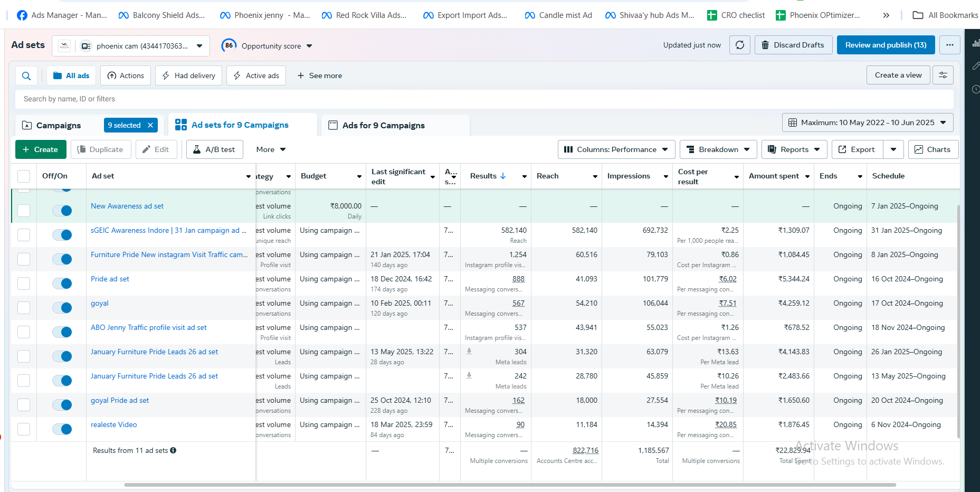Refresh data with the circular arrow icon
Viewport: 980px width, 492px height.
pos(740,45)
